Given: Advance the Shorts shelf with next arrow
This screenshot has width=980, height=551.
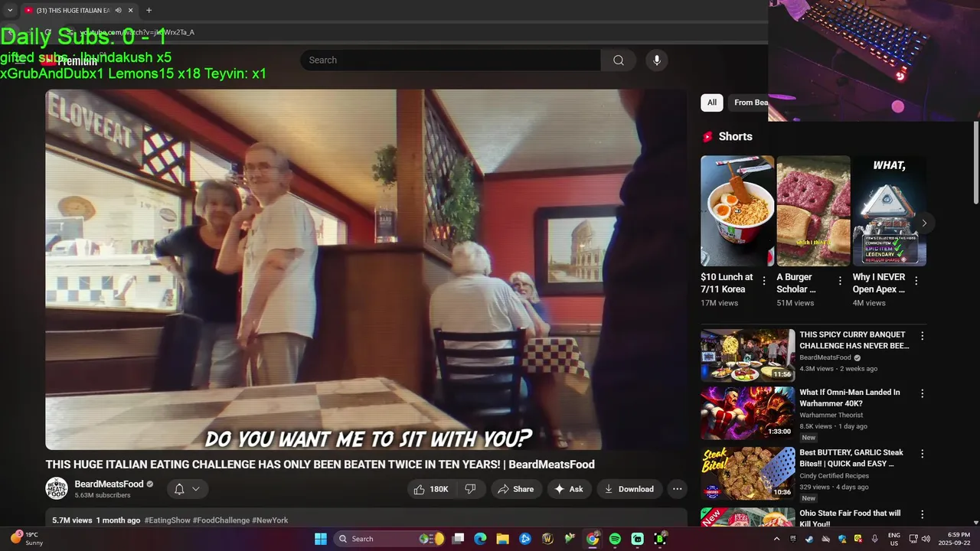Looking at the screenshot, I should (x=924, y=223).
